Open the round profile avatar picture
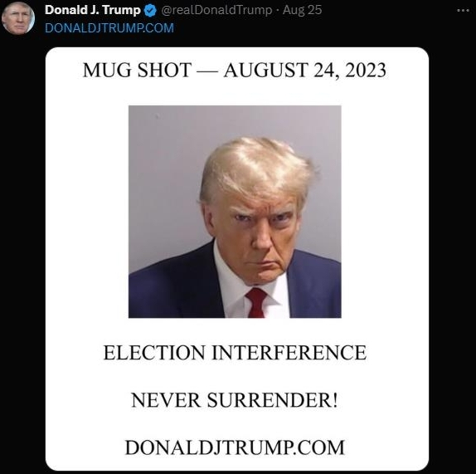Screen dimensions: 476x474 18,18
